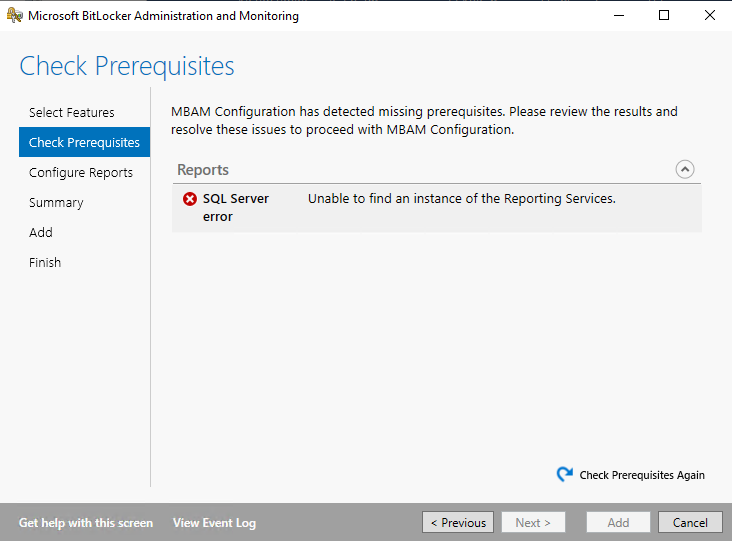This screenshot has width=732, height=541.
Task: Click the blue refresh arrow icon
Action: pyautogui.click(x=564, y=474)
